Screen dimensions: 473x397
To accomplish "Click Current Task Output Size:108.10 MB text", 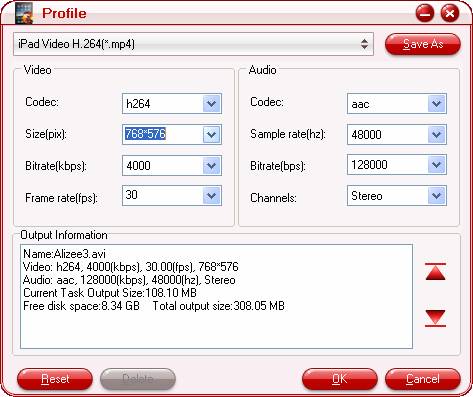I will (110, 293).
